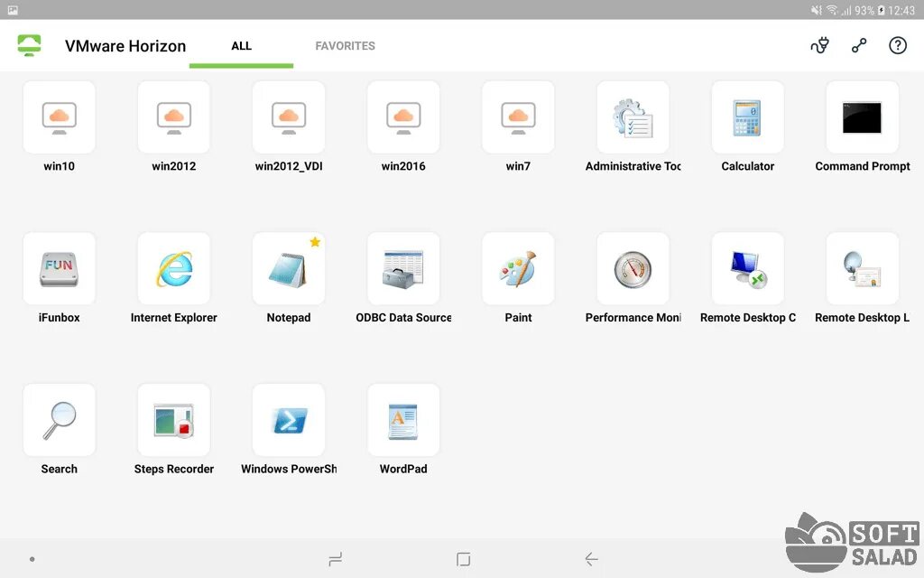Launch Remote Desktop Connection app icon
The width and height of the screenshot is (924, 578).
click(748, 268)
